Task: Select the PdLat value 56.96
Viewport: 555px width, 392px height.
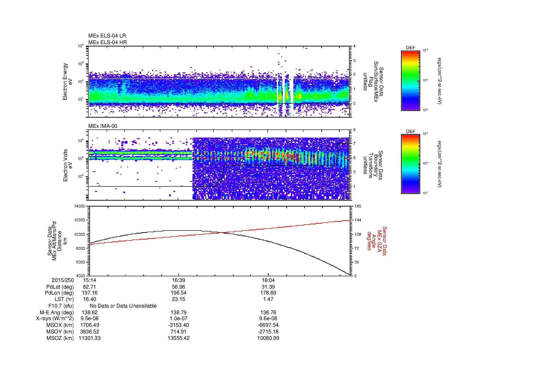Action: tap(178, 287)
